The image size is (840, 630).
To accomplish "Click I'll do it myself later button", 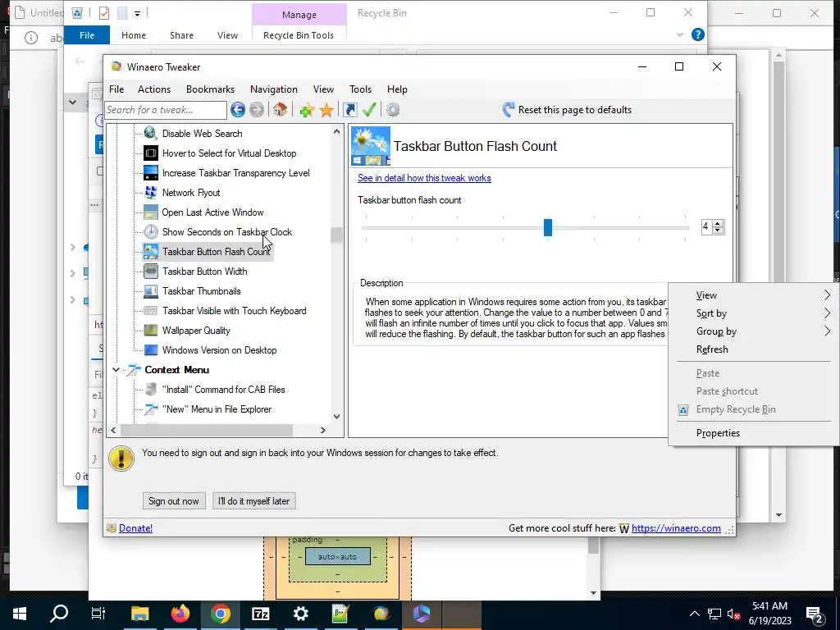I will click(x=254, y=501).
